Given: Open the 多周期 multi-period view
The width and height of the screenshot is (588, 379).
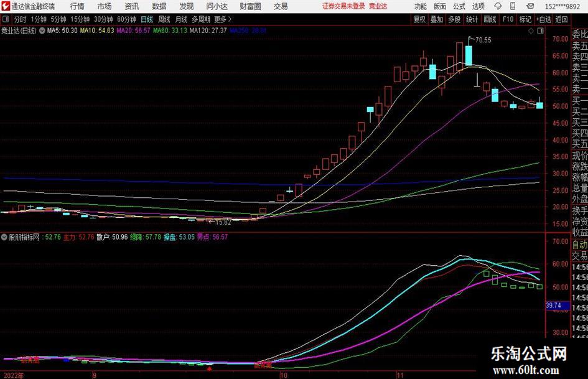Looking at the screenshot, I should [201, 19].
